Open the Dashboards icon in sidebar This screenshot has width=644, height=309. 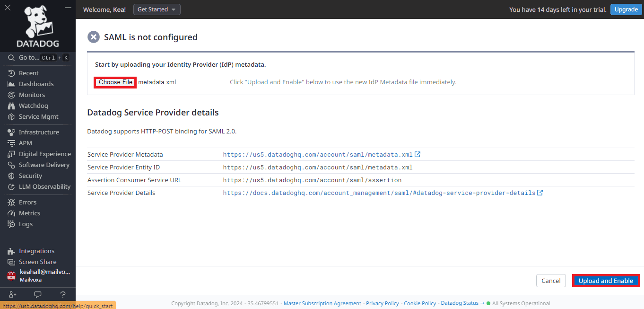11,84
